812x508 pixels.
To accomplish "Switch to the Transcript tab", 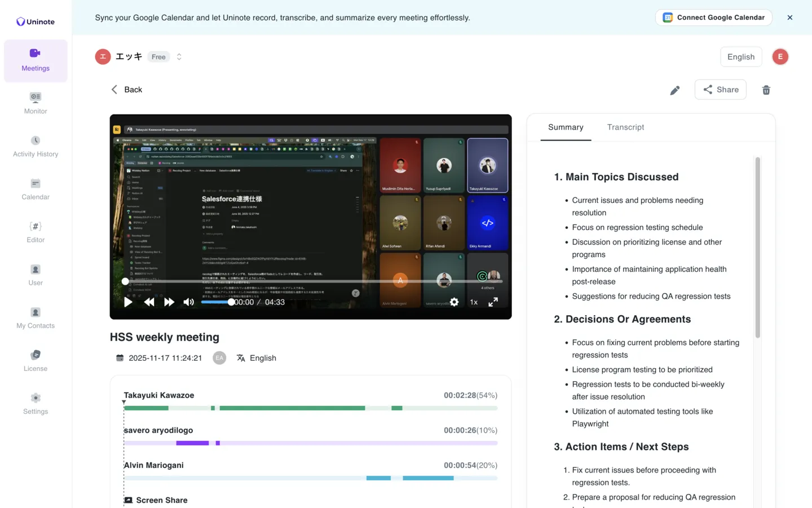I will [625, 127].
